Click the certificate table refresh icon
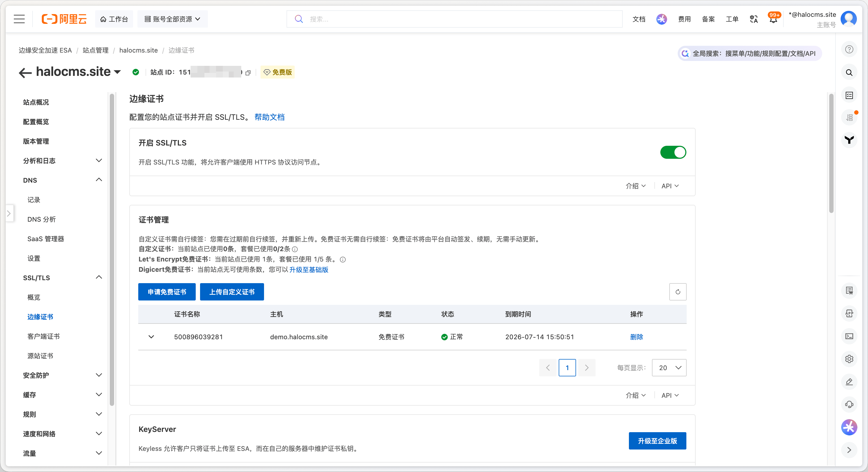 678,292
